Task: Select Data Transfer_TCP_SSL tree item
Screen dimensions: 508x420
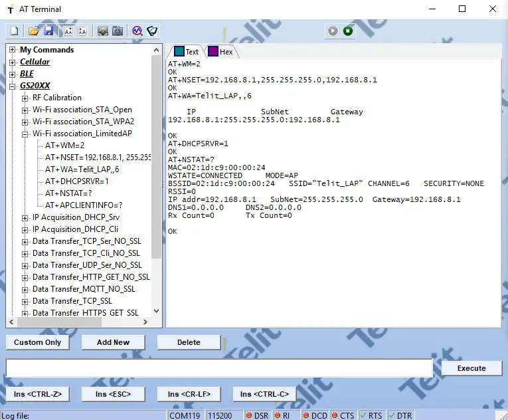Action: (72, 301)
